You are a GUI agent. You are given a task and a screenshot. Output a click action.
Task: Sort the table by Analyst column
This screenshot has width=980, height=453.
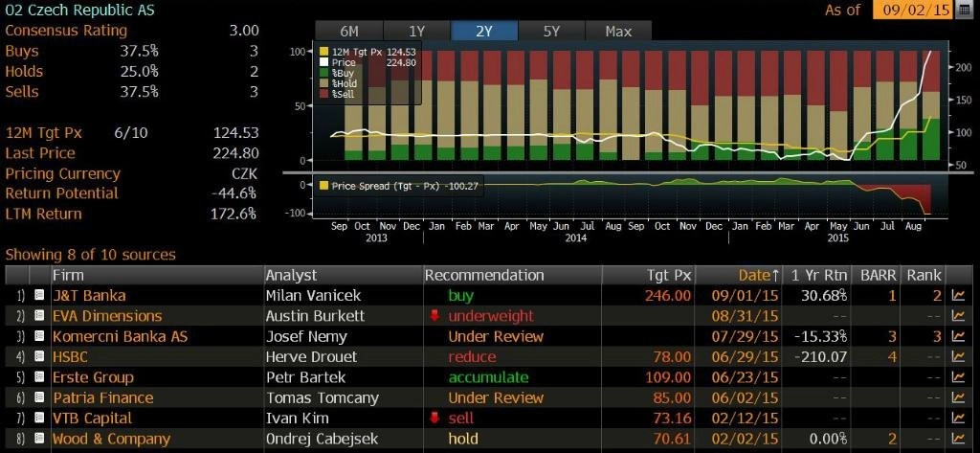[x=344, y=275]
